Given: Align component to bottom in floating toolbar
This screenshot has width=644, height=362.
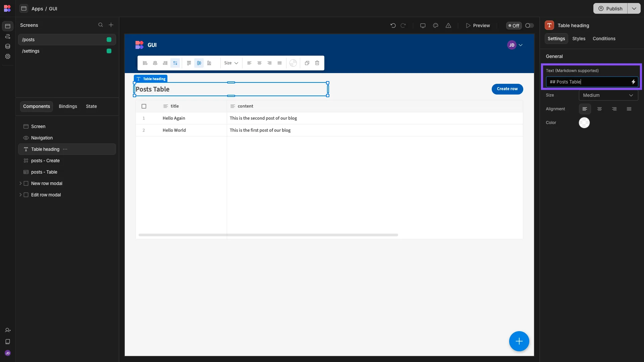Looking at the screenshot, I should [209, 63].
